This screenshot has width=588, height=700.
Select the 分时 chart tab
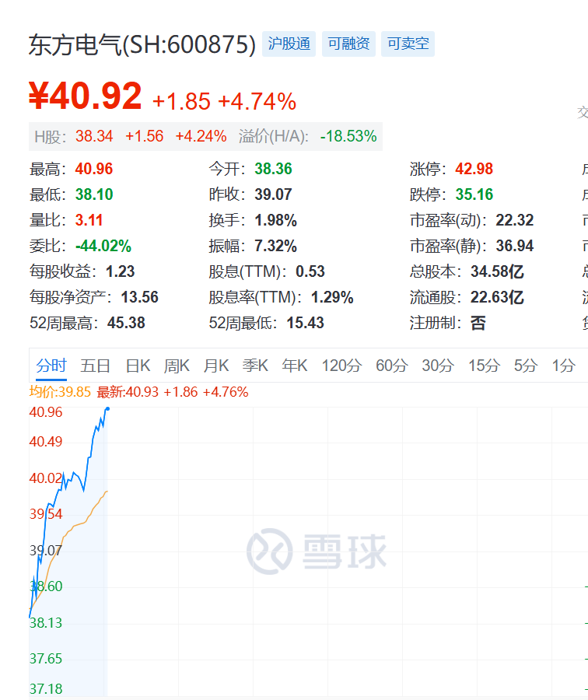(x=51, y=366)
